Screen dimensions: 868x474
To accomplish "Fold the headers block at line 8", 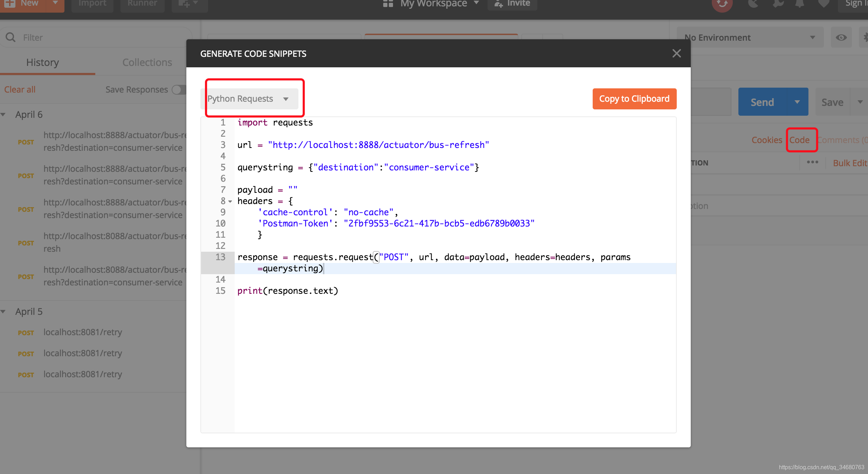I will pos(230,202).
